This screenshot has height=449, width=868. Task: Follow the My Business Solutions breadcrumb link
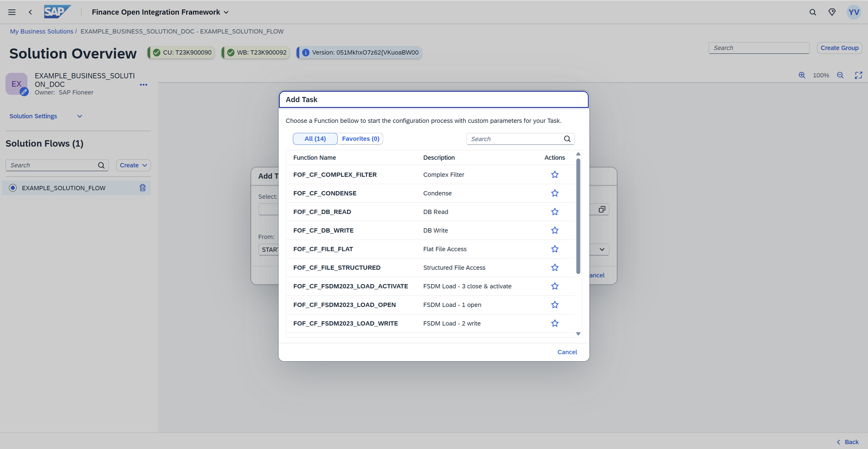[x=41, y=31]
